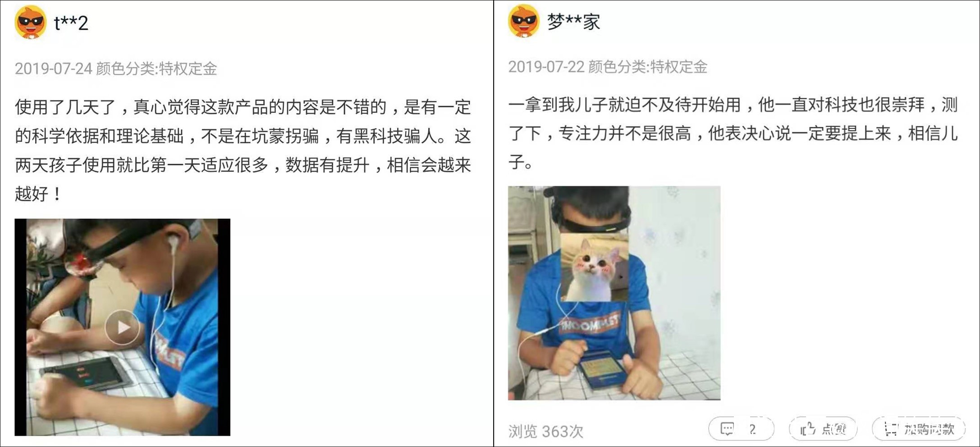Click the 2019-07-24 review date line
Image resolution: width=980 pixels, height=447 pixels.
[116, 69]
